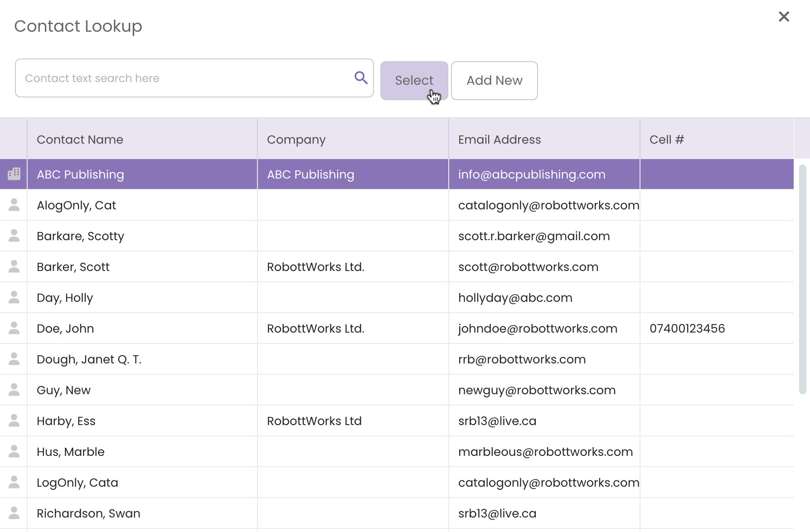Close the Contact Lookup dialog
The image size is (810, 532).
pyautogui.click(x=784, y=17)
